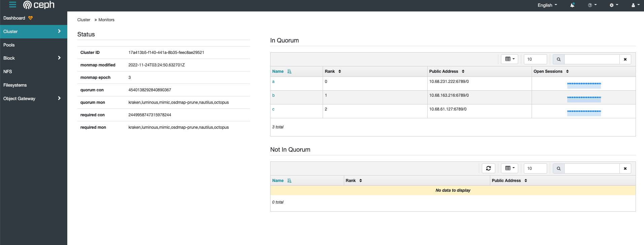The image size is (644, 245).
Task: Open the Pools page
Action: click(x=9, y=45)
